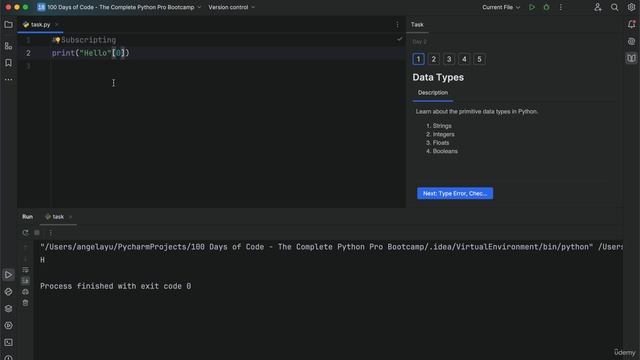Open the Structure tool window
The height and width of the screenshot is (360, 640).
pyautogui.click(x=8, y=46)
